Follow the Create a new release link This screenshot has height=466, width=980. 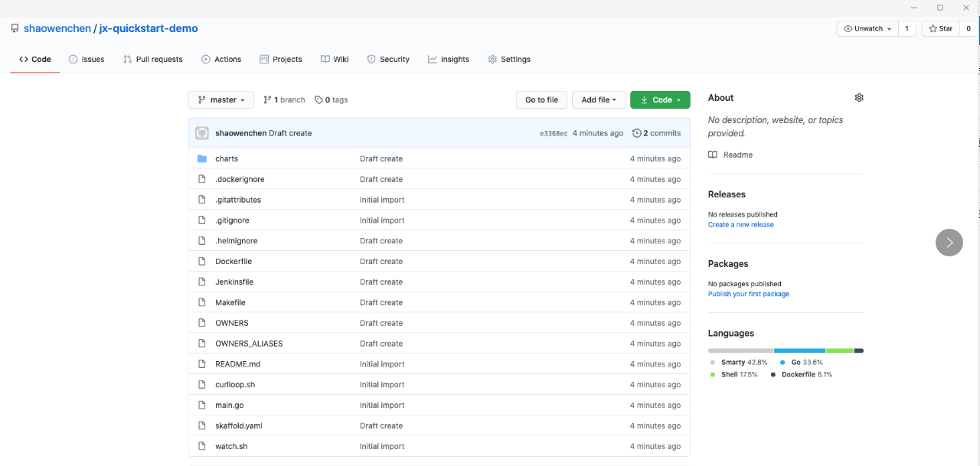coord(740,224)
